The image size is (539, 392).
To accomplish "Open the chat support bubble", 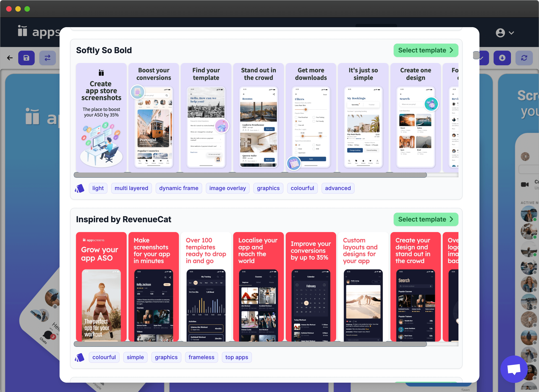I will (514, 369).
